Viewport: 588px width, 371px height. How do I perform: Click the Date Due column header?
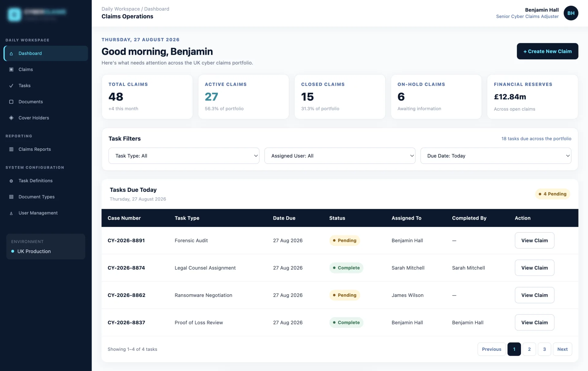pyautogui.click(x=284, y=218)
